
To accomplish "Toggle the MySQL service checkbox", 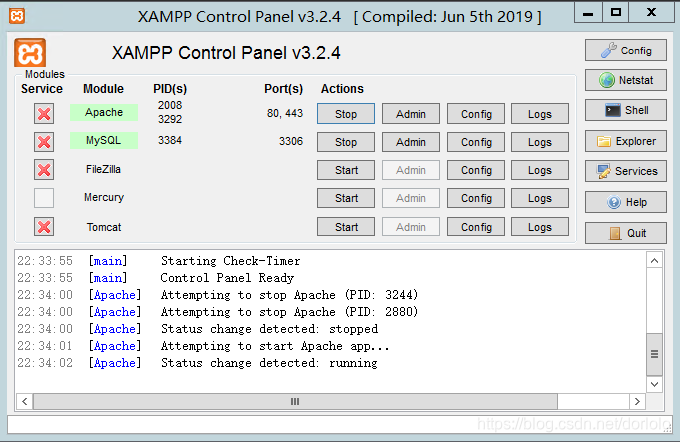I will point(44,142).
